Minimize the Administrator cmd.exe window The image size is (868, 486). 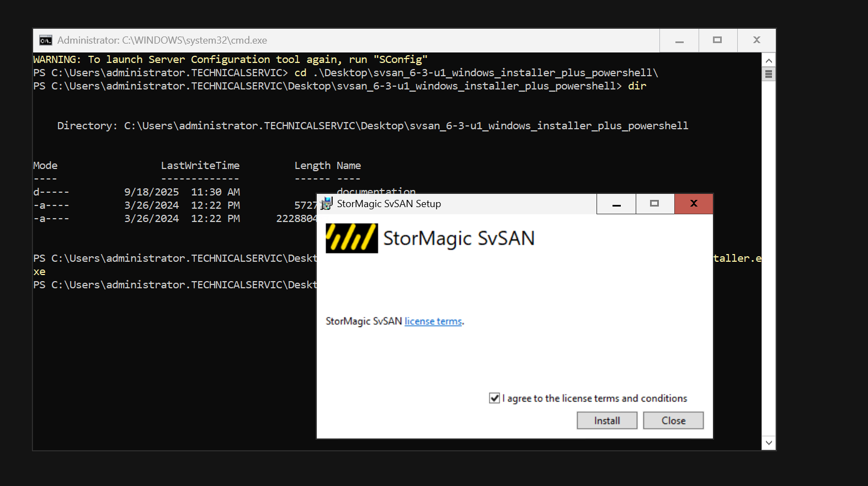[679, 40]
